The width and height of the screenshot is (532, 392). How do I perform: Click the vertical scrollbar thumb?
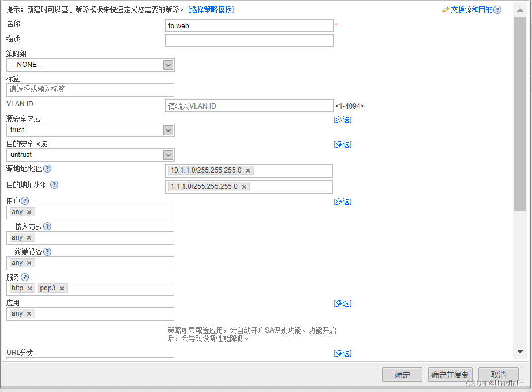click(x=520, y=114)
